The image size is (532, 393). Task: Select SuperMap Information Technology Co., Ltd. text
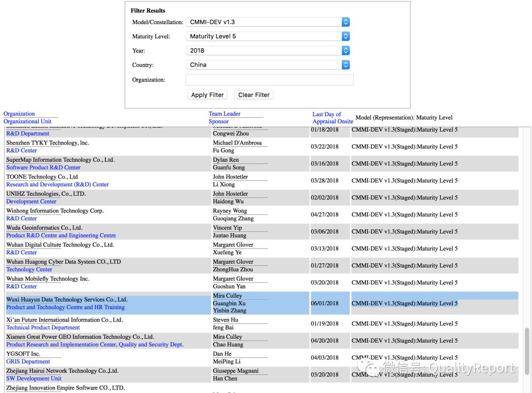61,160
